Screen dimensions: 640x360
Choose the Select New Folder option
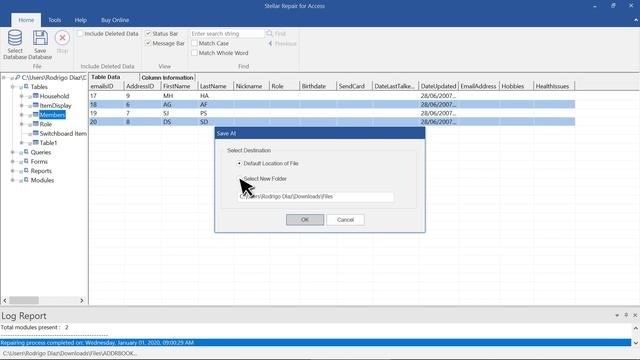point(239,178)
